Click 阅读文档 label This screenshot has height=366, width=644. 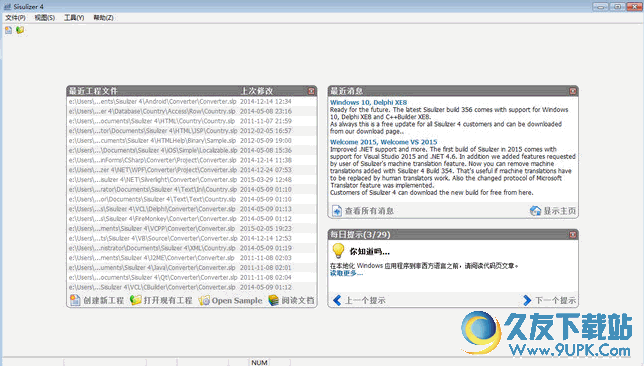298,300
